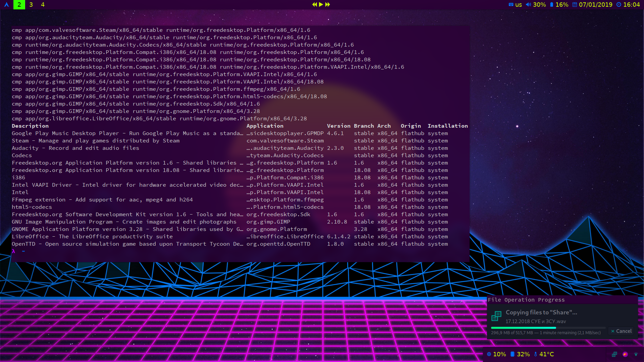
Task: Click 'LibreOffice - The LibreOffice productivity suite' row
Action: (x=92, y=237)
